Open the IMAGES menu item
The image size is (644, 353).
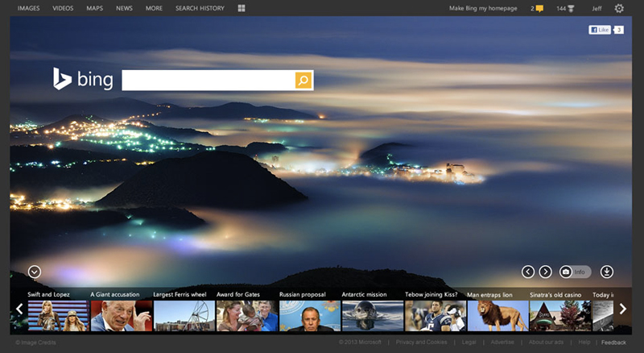(29, 8)
